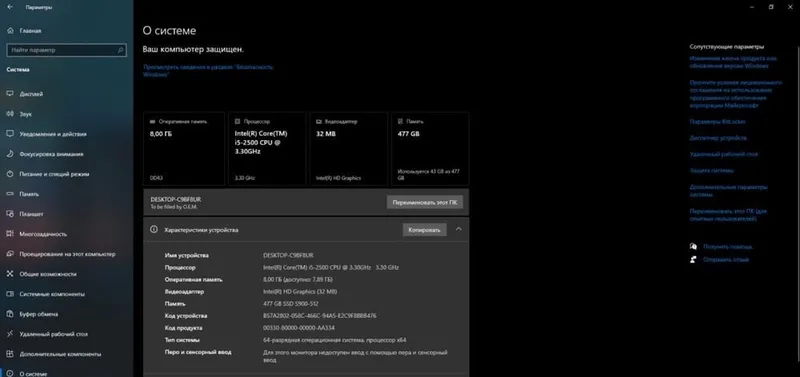Open Планшет tablet icon
800x377 pixels.
tap(10, 214)
